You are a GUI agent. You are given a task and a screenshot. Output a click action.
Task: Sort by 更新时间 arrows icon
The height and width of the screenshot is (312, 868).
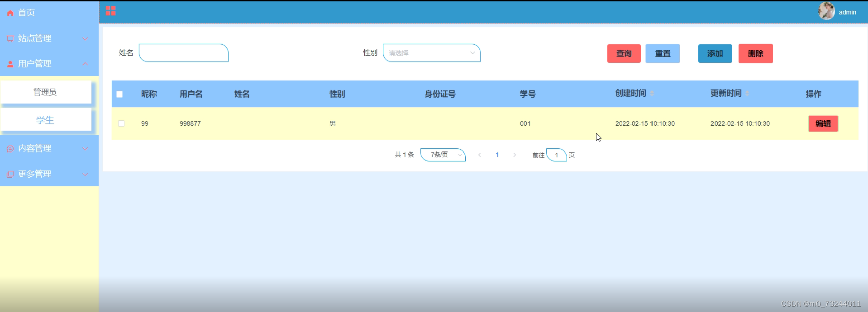[747, 93]
